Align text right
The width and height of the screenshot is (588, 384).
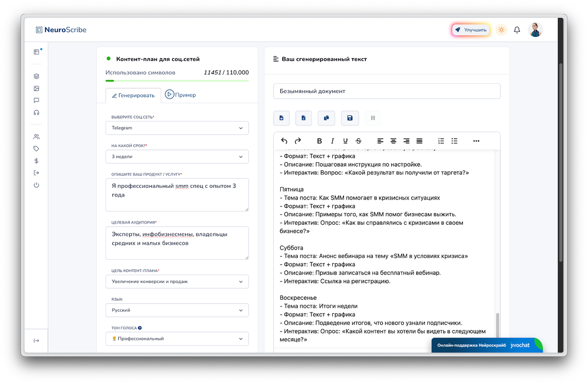(407, 141)
